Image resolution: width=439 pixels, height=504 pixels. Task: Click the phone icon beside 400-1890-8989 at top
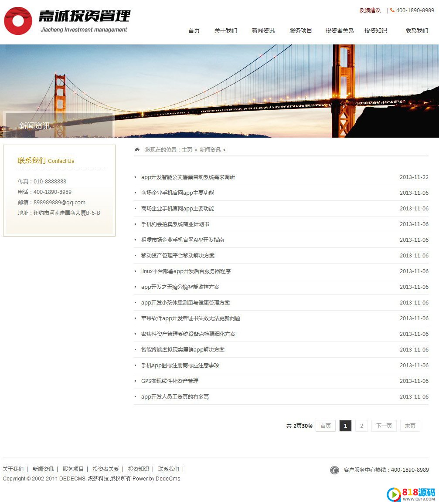click(x=392, y=10)
